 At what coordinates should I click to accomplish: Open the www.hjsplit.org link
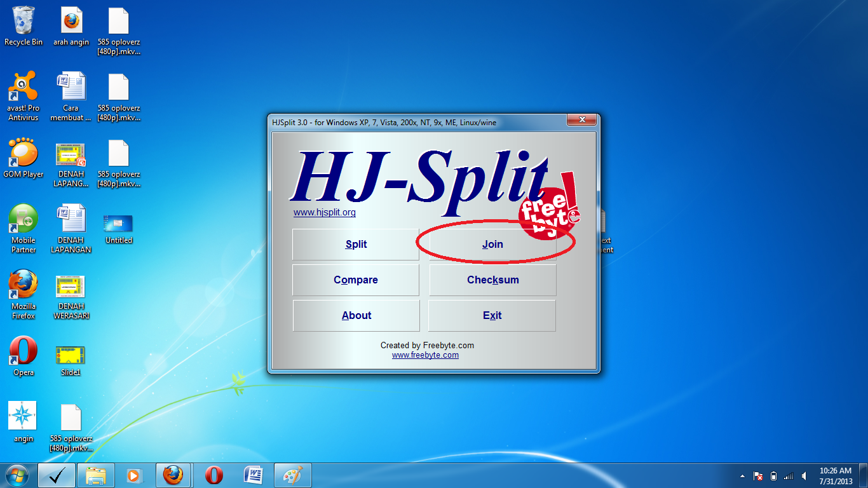[x=325, y=212]
